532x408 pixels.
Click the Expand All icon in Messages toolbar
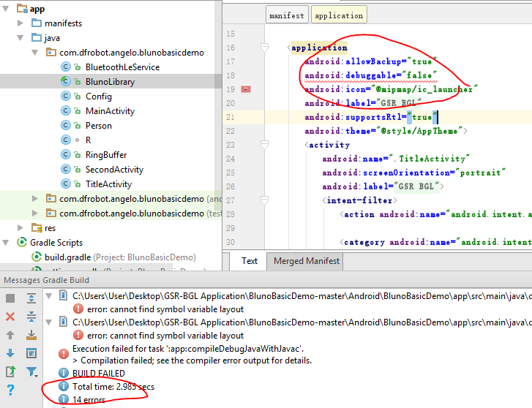[31, 298]
